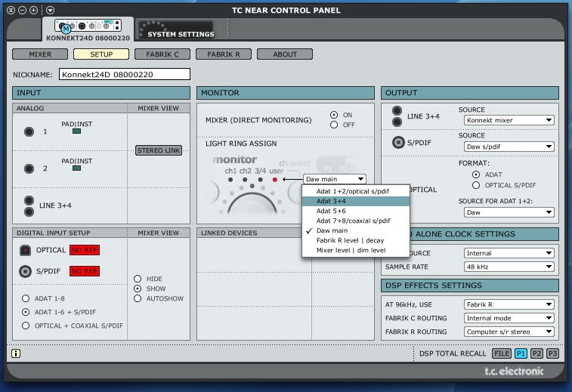
Task: Open Line 3+4 source dropdown
Action: [x=509, y=120]
